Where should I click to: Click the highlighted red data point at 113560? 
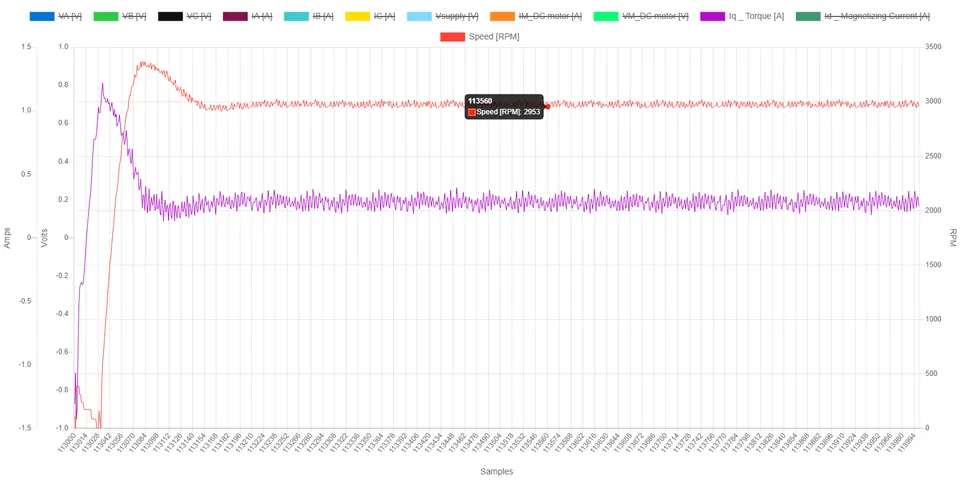click(x=547, y=107)
